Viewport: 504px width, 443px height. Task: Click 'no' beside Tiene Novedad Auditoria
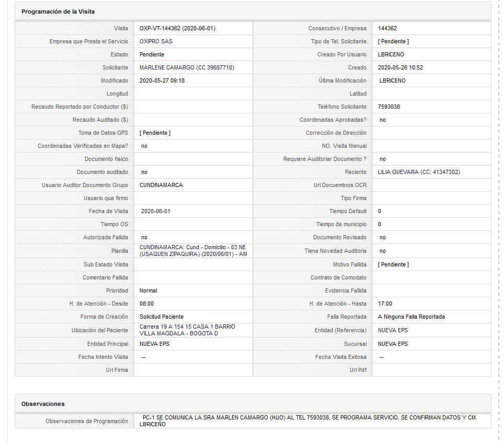[x=383, y=251]
